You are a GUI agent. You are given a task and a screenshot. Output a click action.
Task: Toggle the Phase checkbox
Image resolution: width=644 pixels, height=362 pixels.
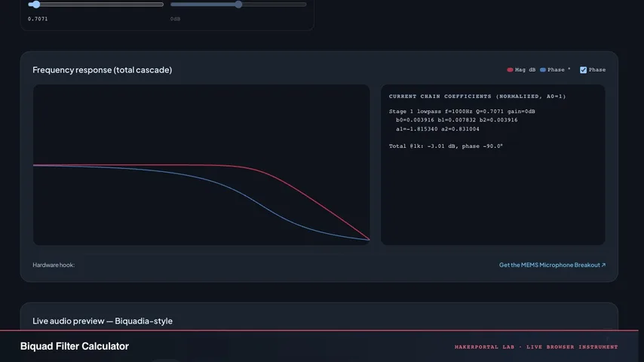[583, 70]
